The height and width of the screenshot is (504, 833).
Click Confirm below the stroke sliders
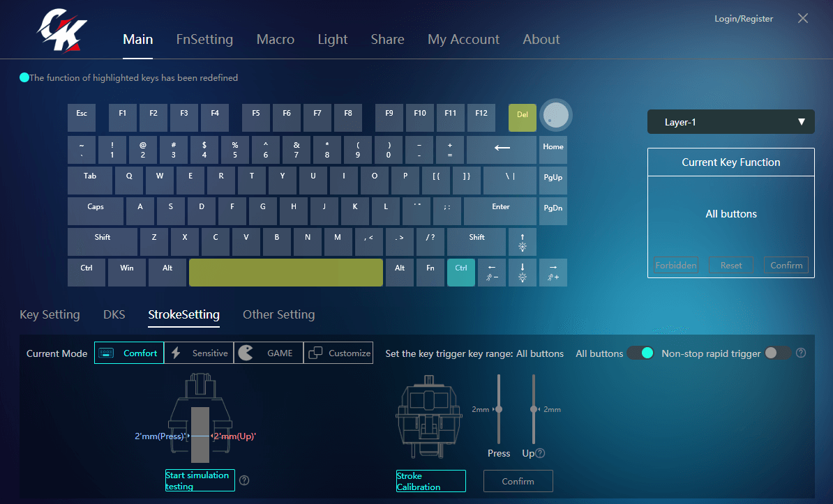[x=518, y=481]
